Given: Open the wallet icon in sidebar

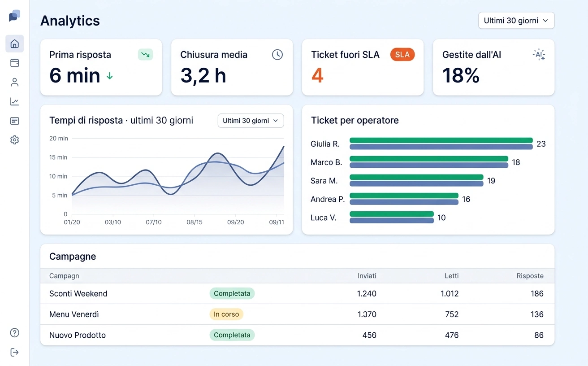Looking at the screenshot, I should pos(14,63).
